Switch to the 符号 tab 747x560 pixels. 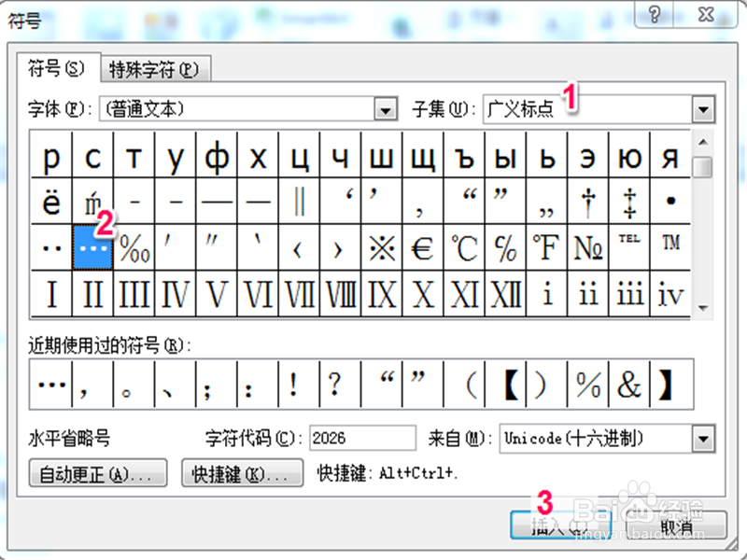tap(58, 69)
